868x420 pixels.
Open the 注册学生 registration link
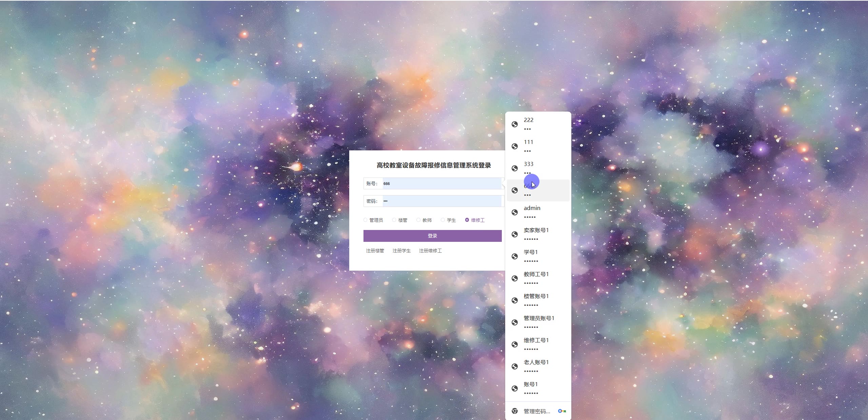coord(401,251)
